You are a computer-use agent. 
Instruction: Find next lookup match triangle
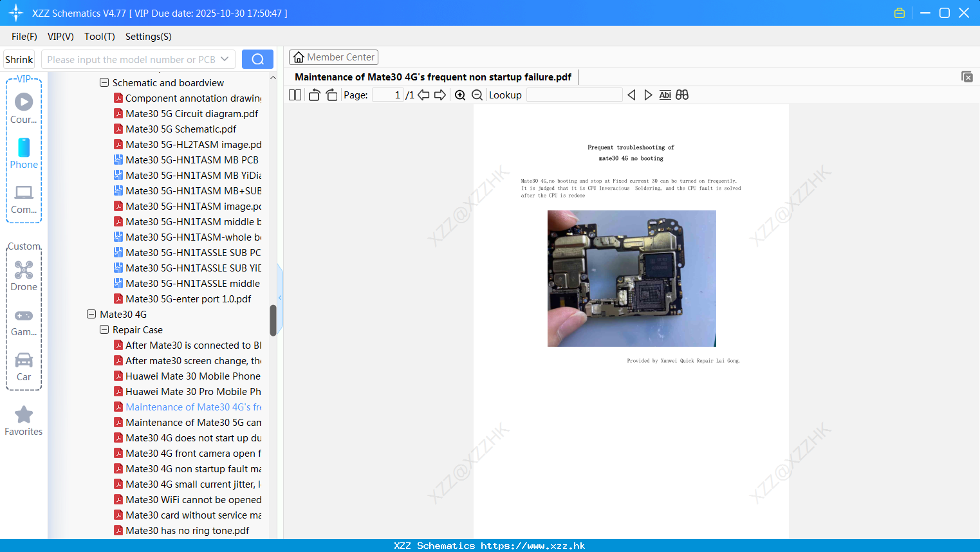click(x=648, y=95)
